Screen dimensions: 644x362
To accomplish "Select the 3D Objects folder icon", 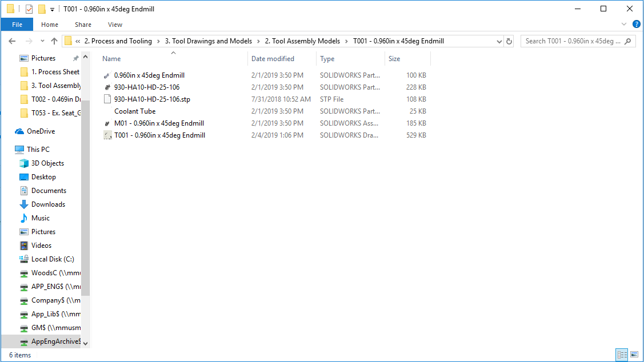I will (x=24, y=163).
